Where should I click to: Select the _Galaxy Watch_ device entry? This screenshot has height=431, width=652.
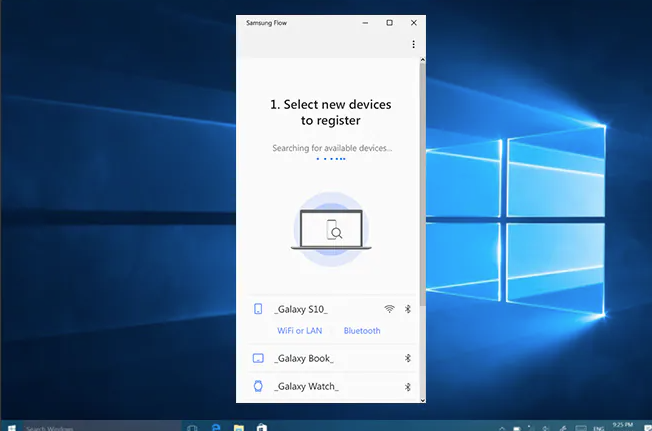pyautogui.click(x=306, y=386)
